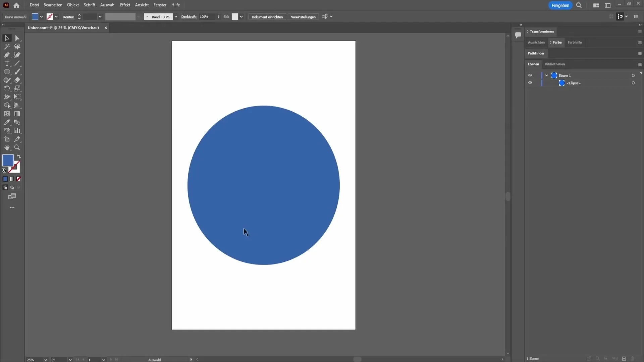Change screen mode button
The width and height of the screenshot is (644, 362).
12,196
